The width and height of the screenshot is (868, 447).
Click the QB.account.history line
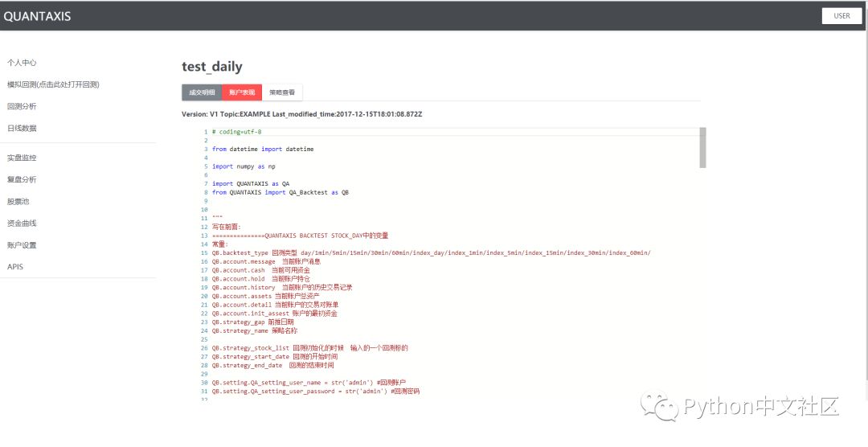coord(282,288)
